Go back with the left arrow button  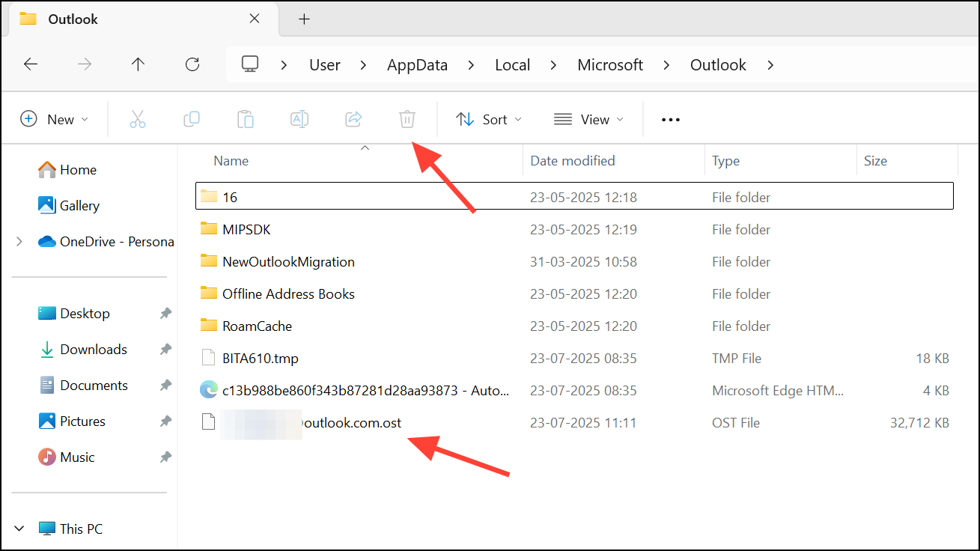pyautogui.click(x=31, y=64)
